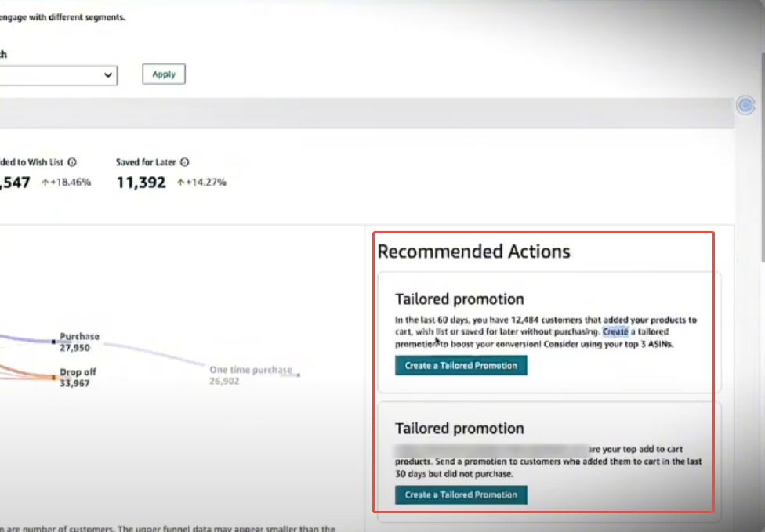Select the Drop off node in the funnel
This screenshot has height=532, width=765.
54,377
